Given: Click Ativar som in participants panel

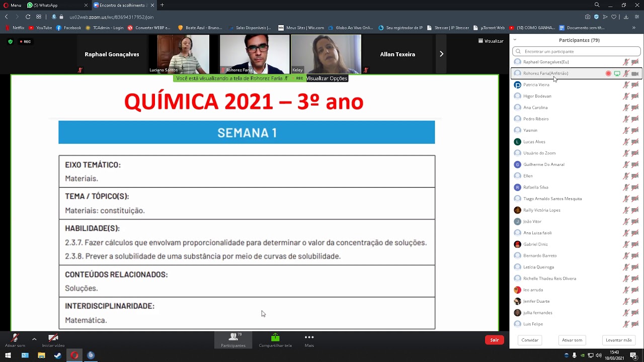Looking at the screenshot, I should (x=572, y=340).
